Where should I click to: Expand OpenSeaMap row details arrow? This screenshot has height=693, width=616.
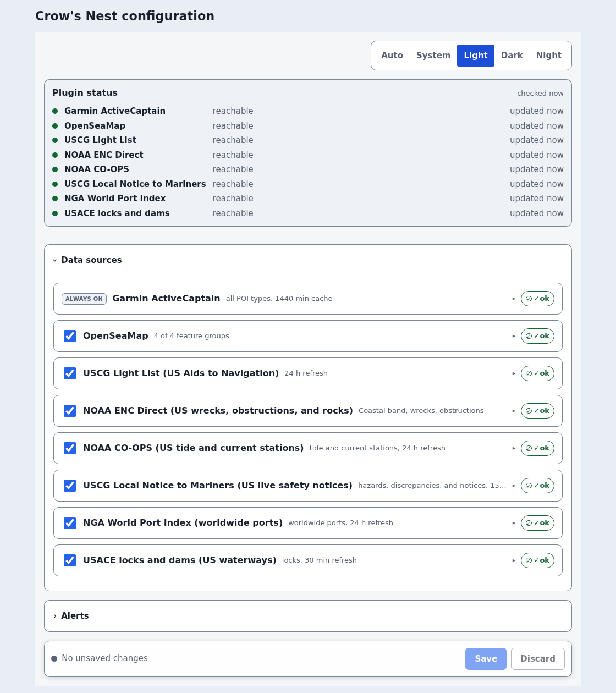pyautogui.click(x=514, y=336)
